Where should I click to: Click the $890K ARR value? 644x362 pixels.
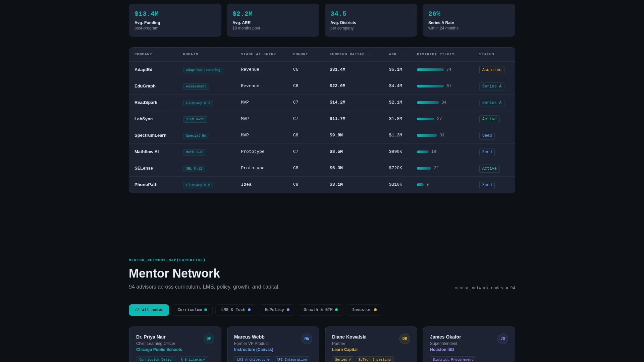[395, 152]
